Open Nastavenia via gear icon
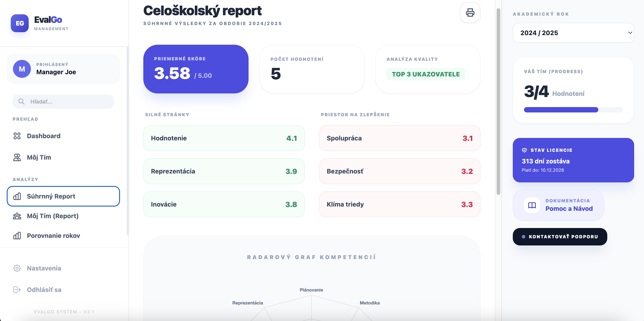The height and width of the screenshot is (321, 644). coord(17,268)
